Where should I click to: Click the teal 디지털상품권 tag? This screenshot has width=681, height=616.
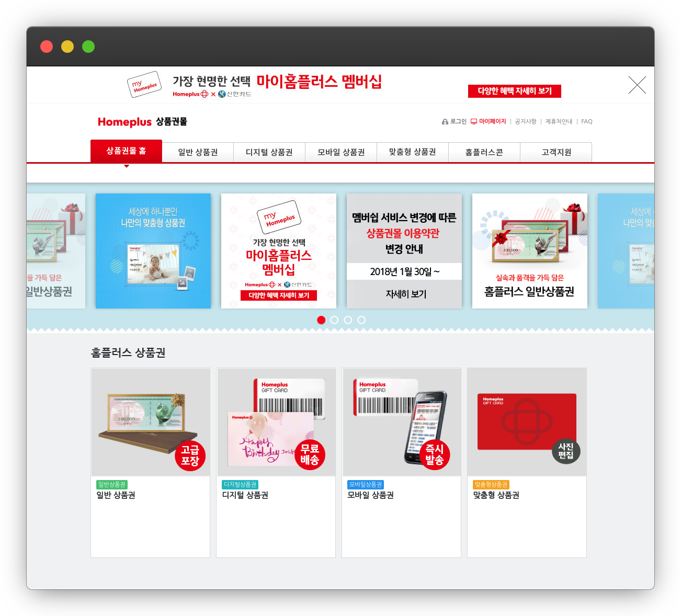pyautogui.click(x=240, y=485)
